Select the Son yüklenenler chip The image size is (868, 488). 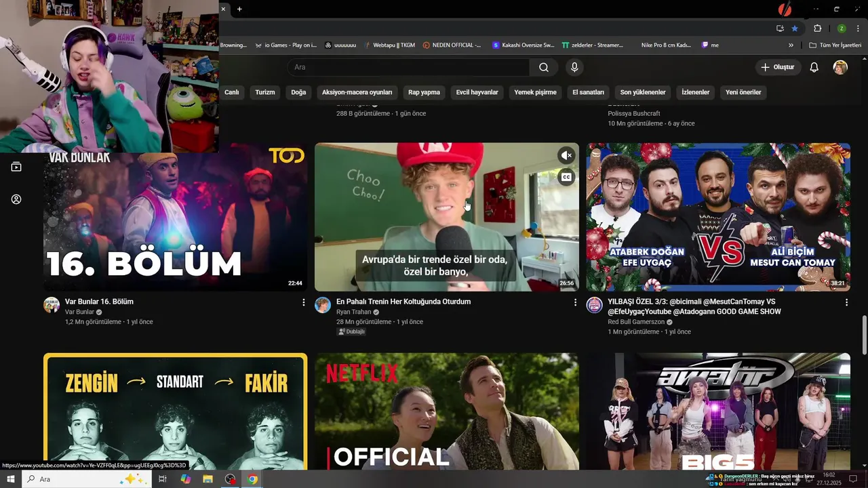[x=643, y=92]
